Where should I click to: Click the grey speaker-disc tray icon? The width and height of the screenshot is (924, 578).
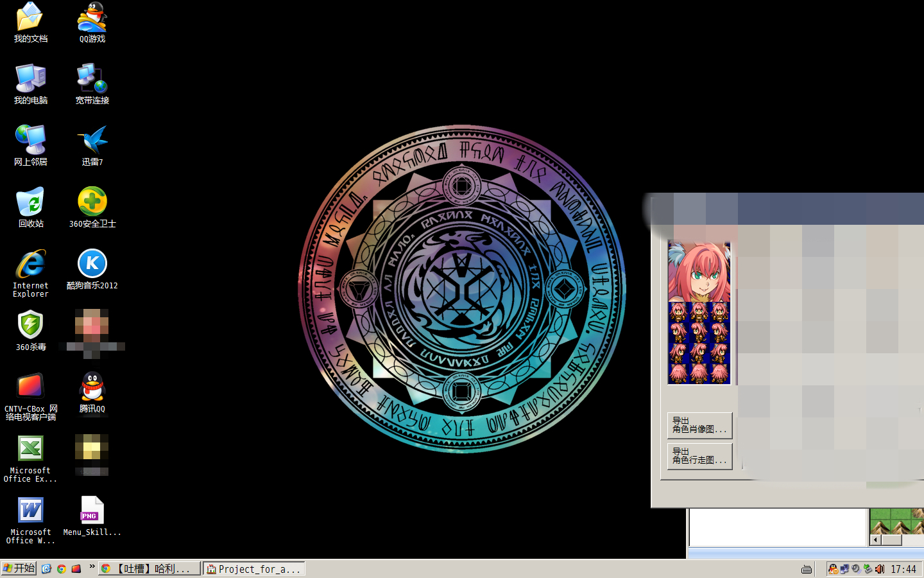tap(856, 569)
